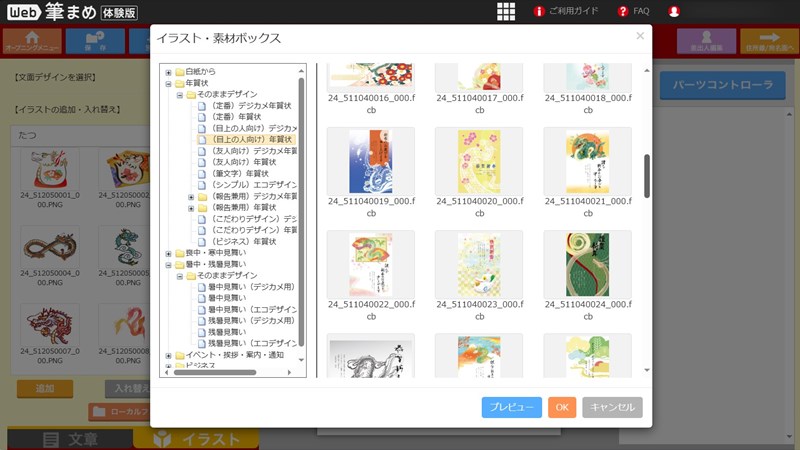Screen dimensions: 800x450
Task: Select highlighted (目上の人向け)年賀状 item
Action: click(245, 139)
